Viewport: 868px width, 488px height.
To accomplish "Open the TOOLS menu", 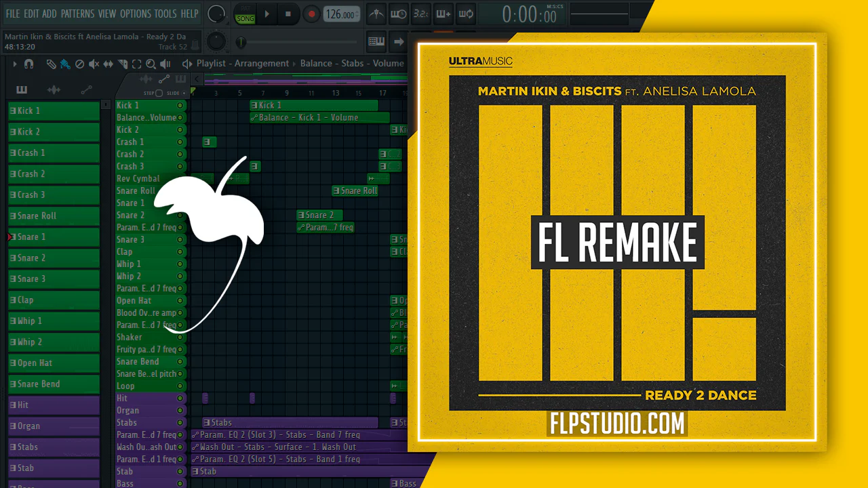I will 165,14.
